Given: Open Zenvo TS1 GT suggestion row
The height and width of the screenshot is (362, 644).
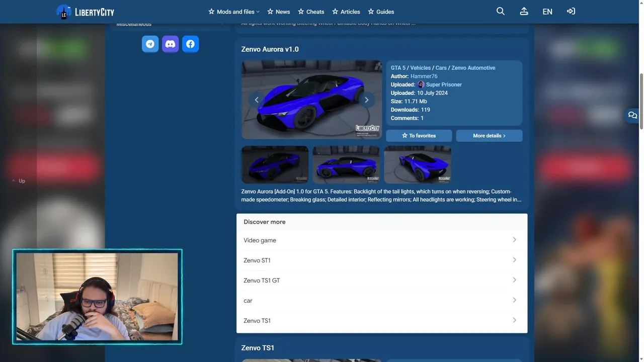Looking at the screenshot, I should 382,281.
